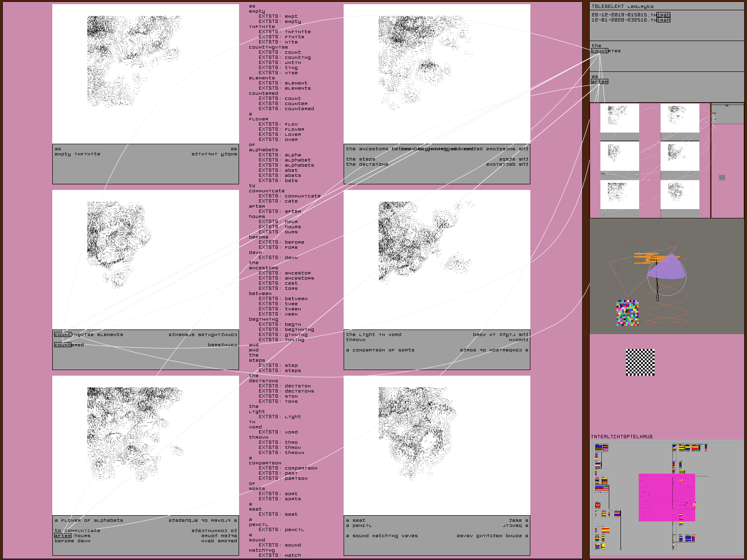Image resolution: width=747 pixels, height=560 pixels.
Task: Click boxed word 'countries' in right panel
Action: [600, 51]
